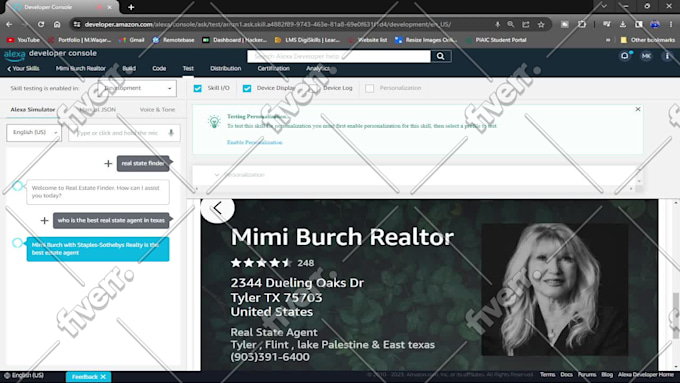Switch to the Distribution tab
The image size is (680, 383).
tap(226, 69)
